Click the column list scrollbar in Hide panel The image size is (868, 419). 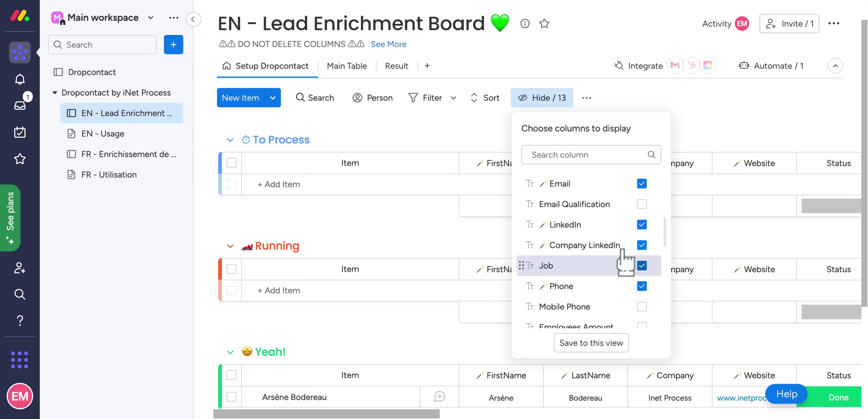[664, 232]
